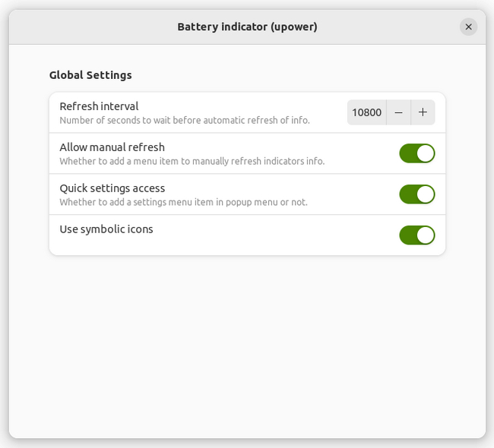Click the Battery indicator (upower) window title
Viewport: 494px width, 448px height.
click(247, 27)
